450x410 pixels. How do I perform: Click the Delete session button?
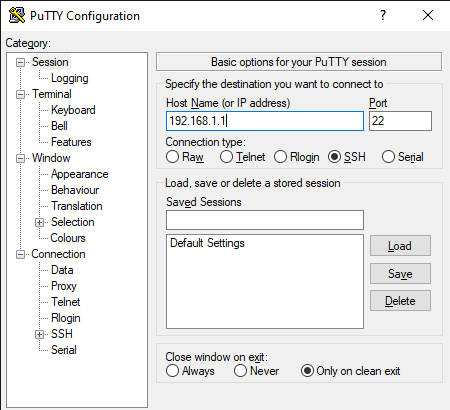pos(400,301)
